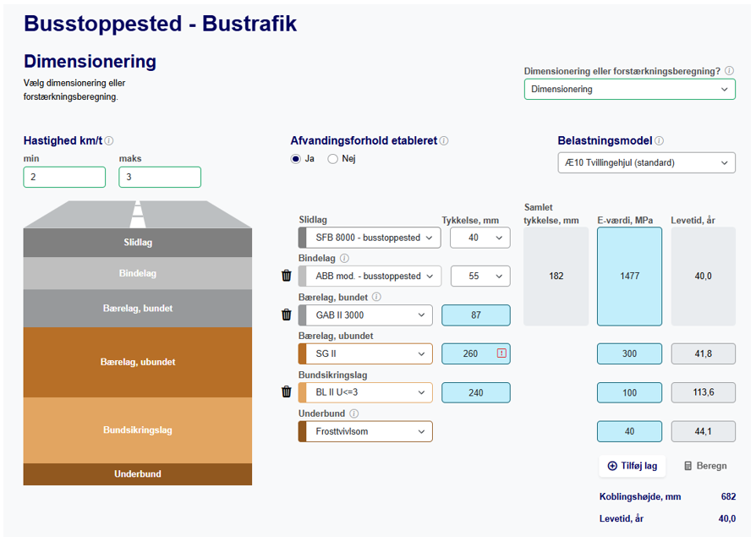Select the Ja radio button
The height and width of the screenshot is (542, 756).
[x=296, y=159]
